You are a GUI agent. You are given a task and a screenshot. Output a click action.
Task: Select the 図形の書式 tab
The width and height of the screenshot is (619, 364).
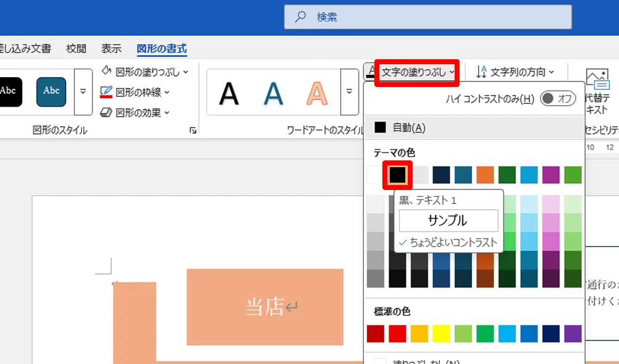[x=162, y=49]
